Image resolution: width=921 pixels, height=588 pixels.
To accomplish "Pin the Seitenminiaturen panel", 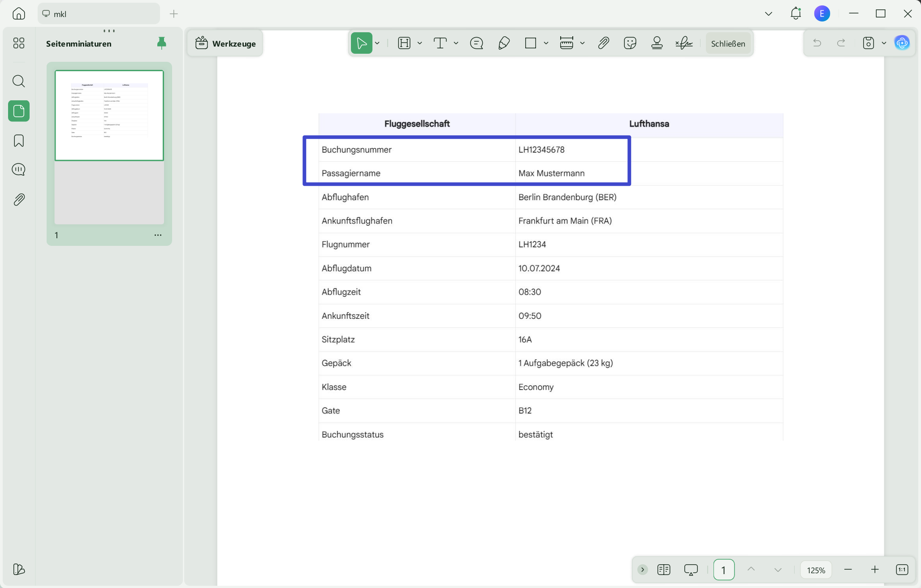I will (162, 43).
